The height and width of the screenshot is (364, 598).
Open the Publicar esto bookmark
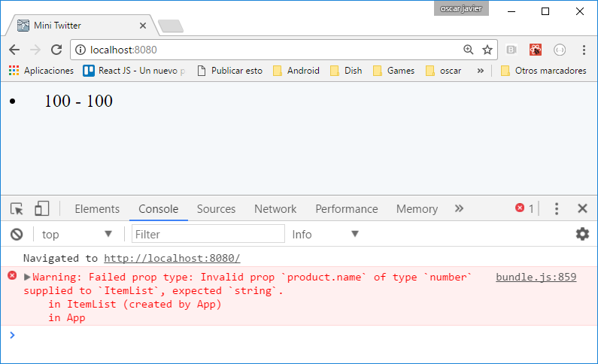(230, 71)
